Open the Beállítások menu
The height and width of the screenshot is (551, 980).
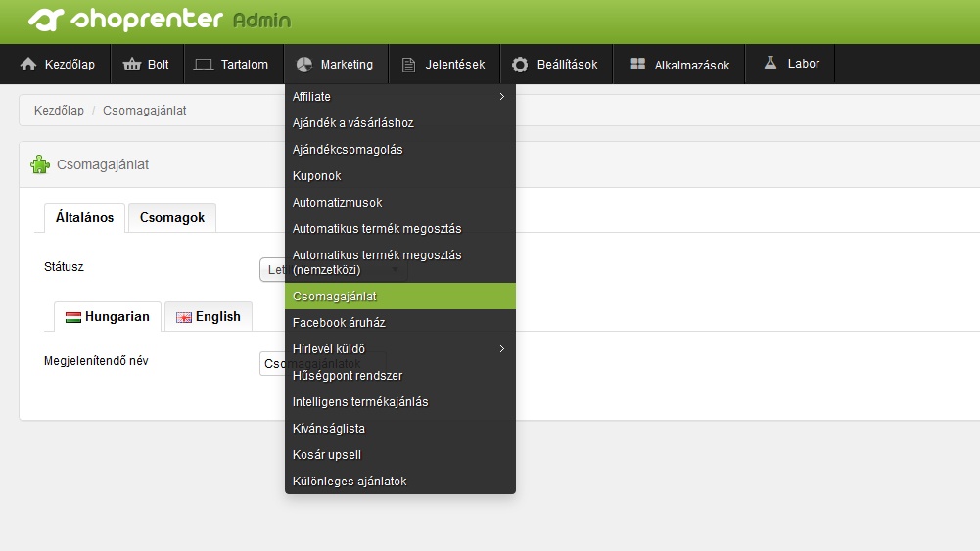[556, 64]
